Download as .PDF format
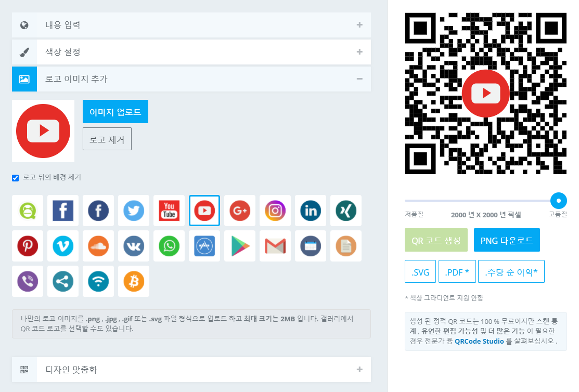This screenshot has height=392, width=579. pos(457,272)
